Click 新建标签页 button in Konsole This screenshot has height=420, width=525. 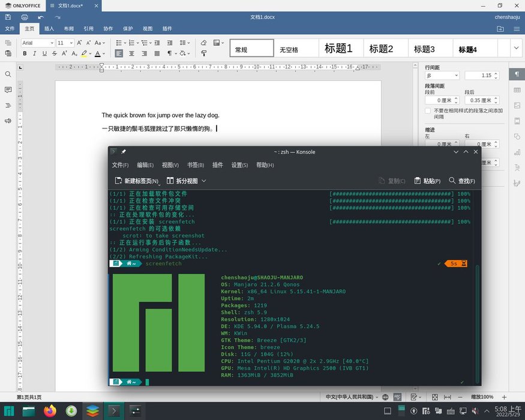[x=137, y=181]
